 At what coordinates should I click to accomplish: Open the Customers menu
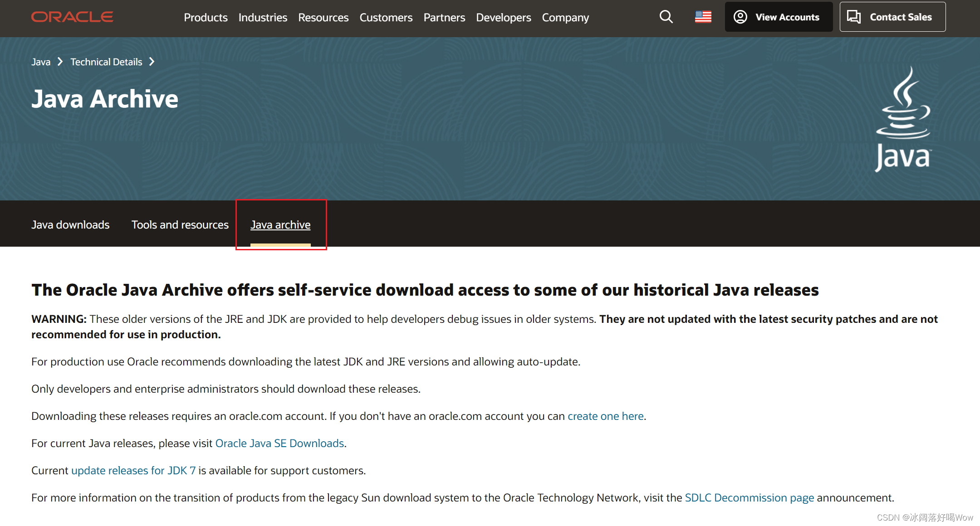pos(386,18)
